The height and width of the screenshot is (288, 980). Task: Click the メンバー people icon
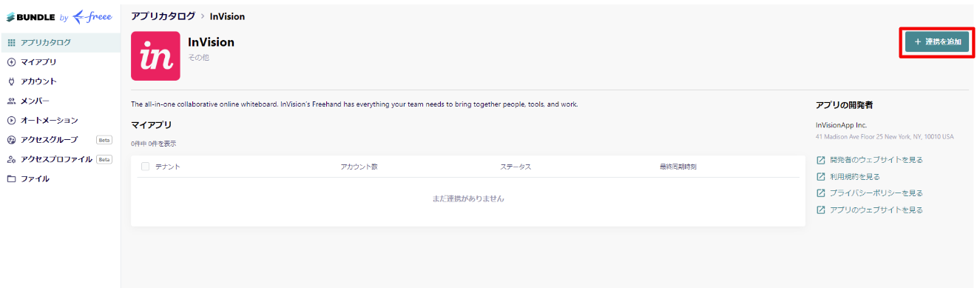11,101
